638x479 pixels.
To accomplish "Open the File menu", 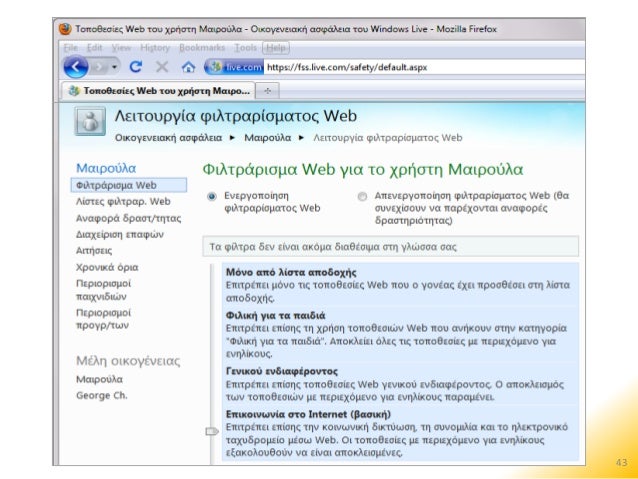I will click(70, 48).
